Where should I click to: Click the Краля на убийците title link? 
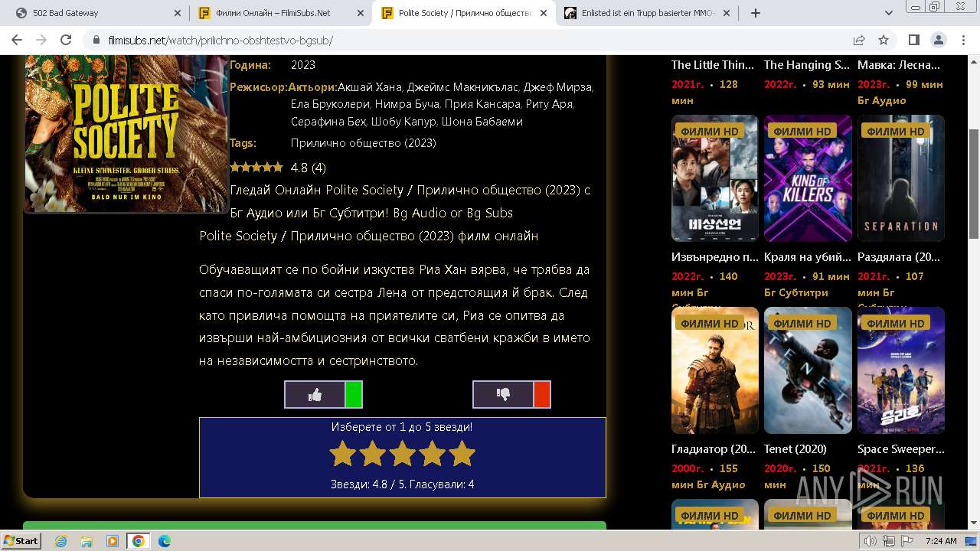[808, 257]
